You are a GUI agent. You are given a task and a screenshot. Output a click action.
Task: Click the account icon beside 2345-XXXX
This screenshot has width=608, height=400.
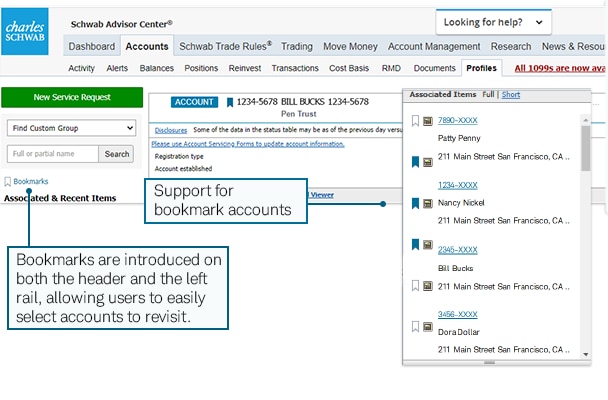point(428,245)
